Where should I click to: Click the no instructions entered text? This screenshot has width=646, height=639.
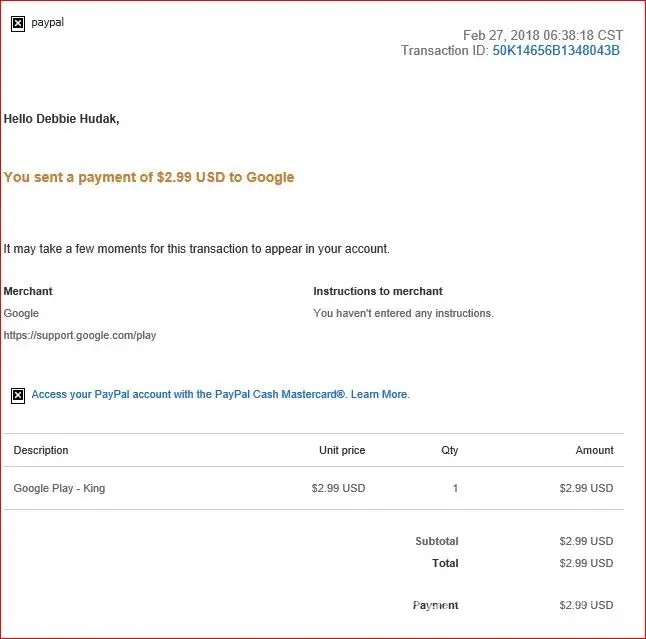403,313
